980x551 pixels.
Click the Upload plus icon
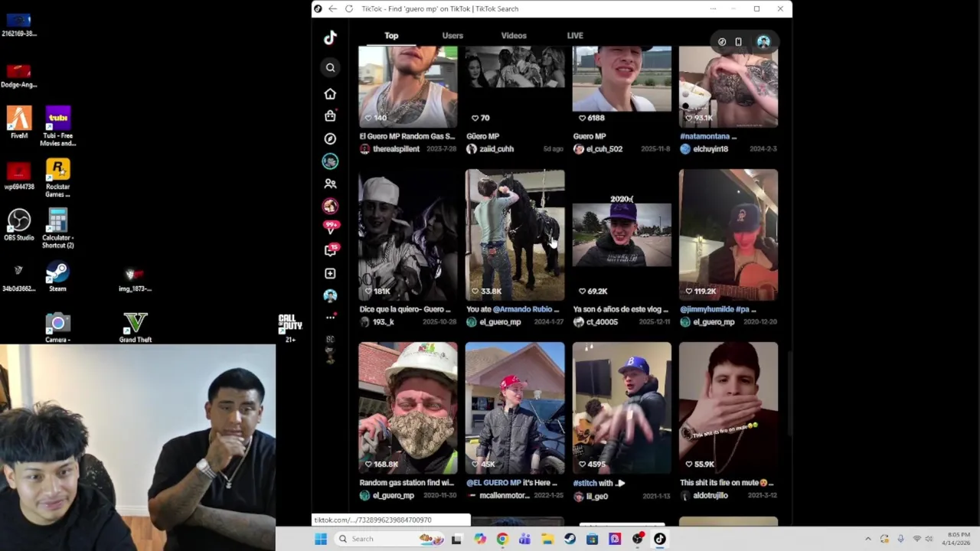coord(330,273)
